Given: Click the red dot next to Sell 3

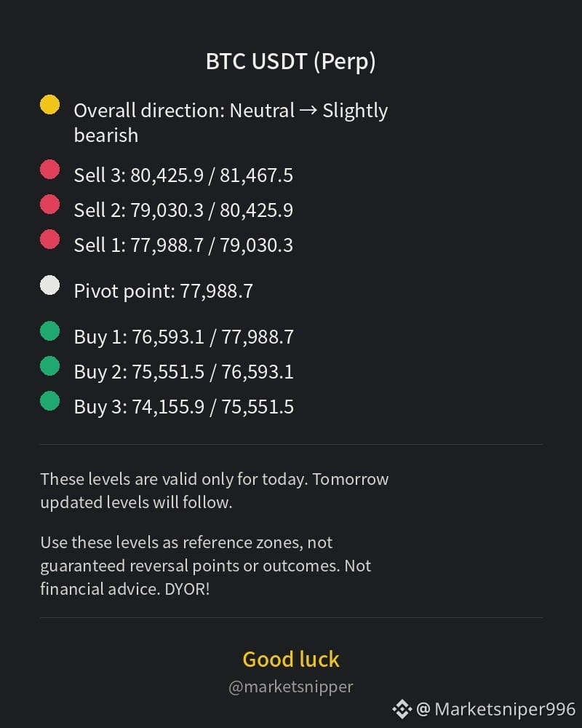Looking at the screenshot, I should coord(49,170).
